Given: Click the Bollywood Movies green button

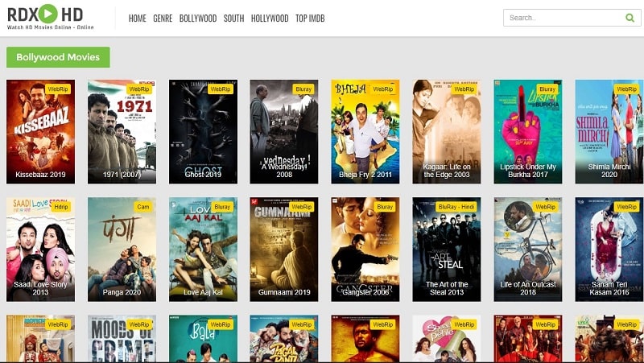Looking at the screenshot, I should click(58, 57).
